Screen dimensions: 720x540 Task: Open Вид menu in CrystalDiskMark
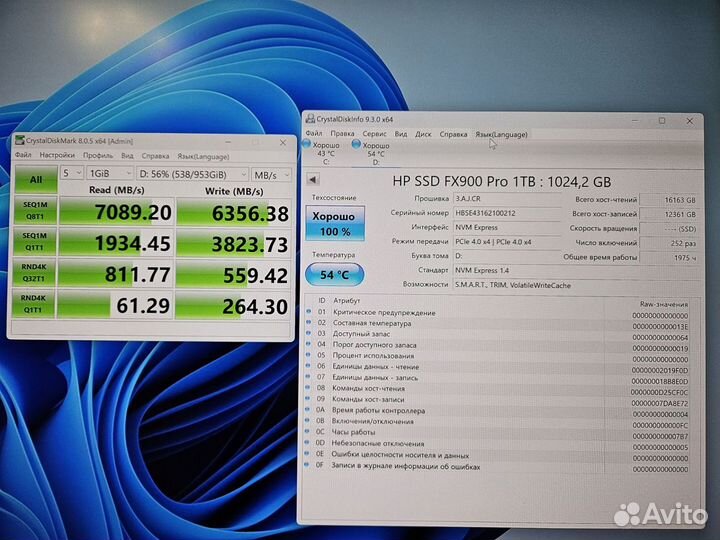pyautogui.click(x=127, y=156)
